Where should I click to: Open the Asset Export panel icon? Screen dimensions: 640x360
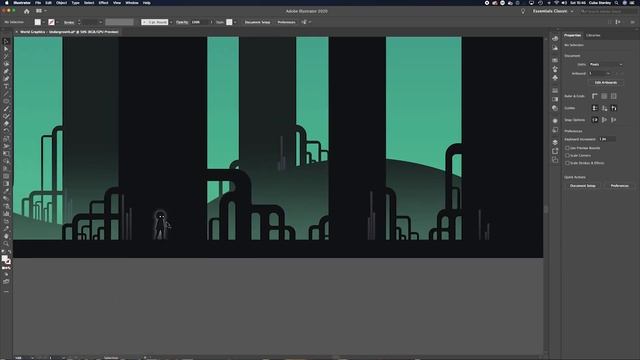pos(555,151)
